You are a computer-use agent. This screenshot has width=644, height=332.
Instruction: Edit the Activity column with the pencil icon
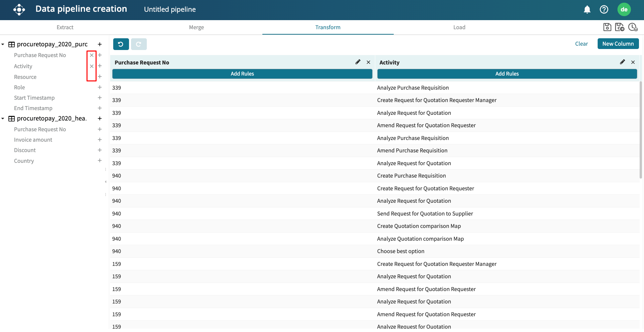[x=622, y=62]
